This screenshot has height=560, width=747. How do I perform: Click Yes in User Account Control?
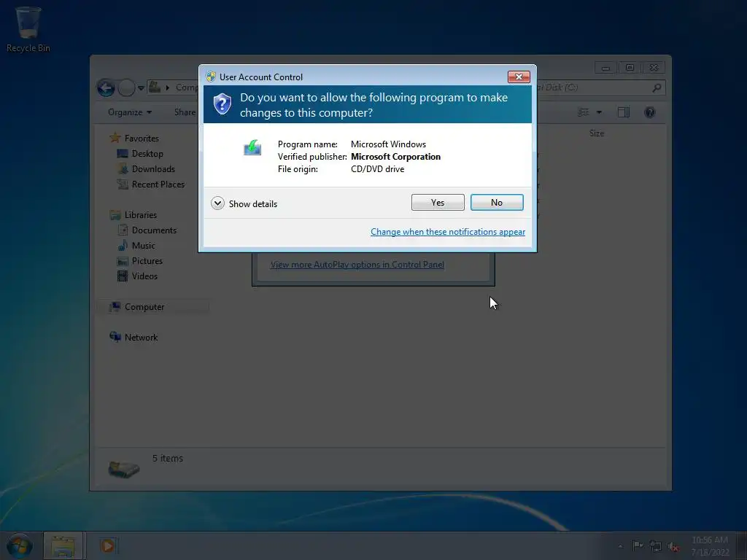point(438,203)
